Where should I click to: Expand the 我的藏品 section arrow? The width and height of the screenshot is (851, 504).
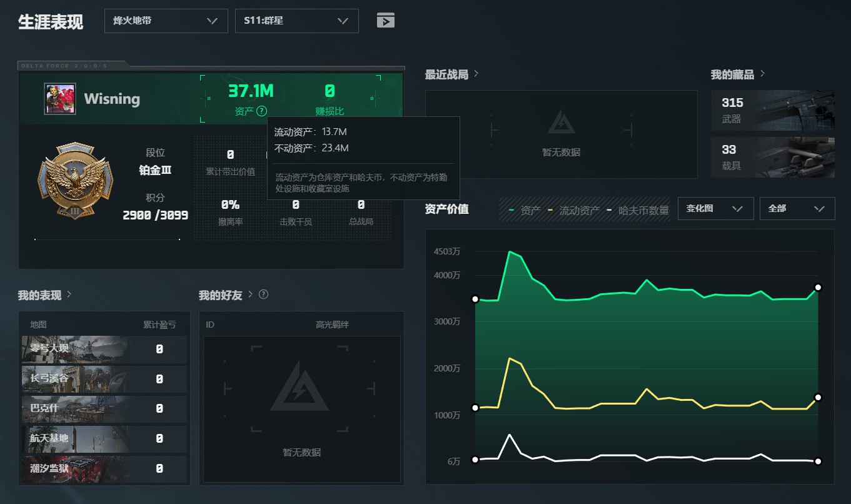(762, 74)
